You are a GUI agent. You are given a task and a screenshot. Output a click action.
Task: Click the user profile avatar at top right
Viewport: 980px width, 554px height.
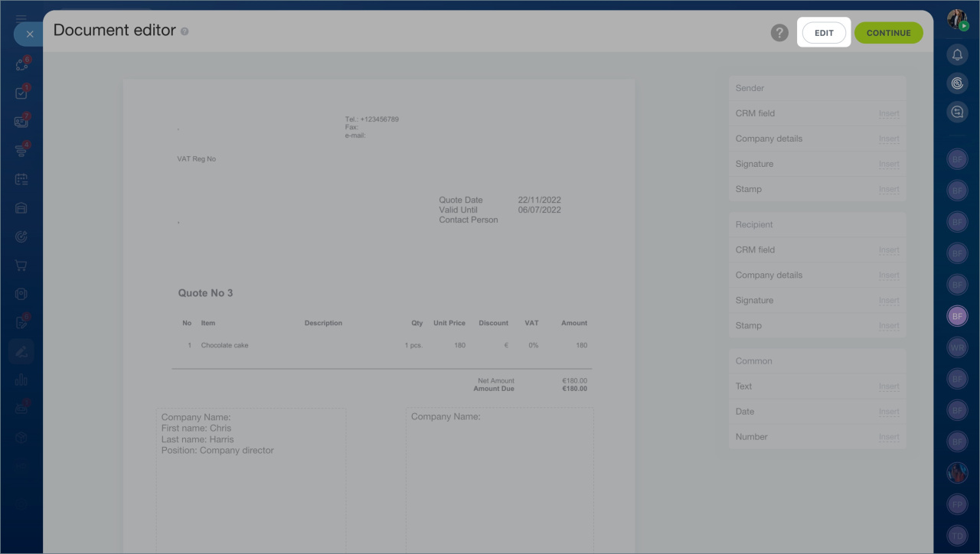(957, 20)
